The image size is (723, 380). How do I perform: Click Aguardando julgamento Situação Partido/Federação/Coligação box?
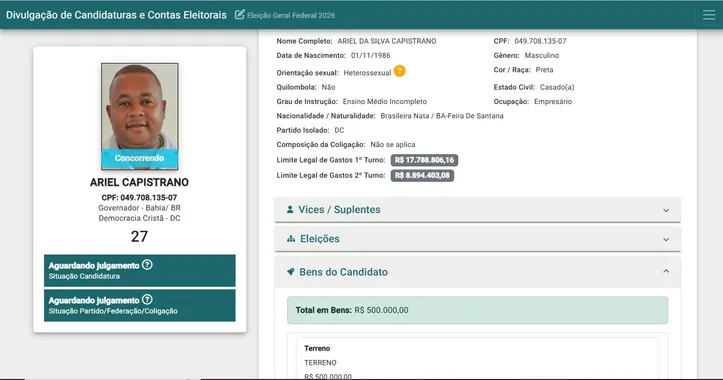[140, 305]
